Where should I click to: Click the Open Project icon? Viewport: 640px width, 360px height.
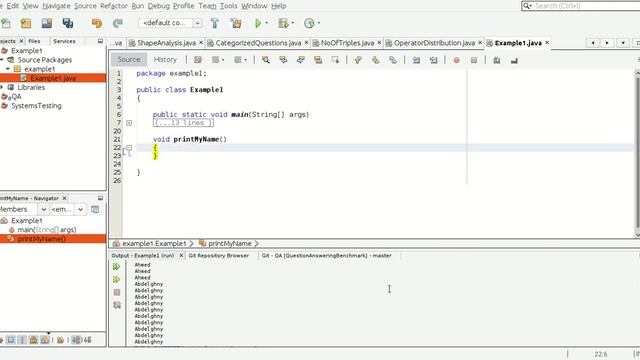pos(47,23)
